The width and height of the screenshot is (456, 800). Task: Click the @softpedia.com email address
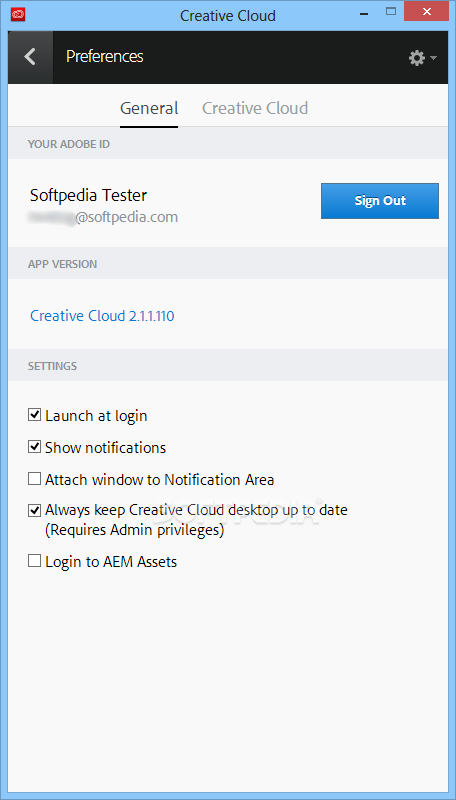pos(104,217)
